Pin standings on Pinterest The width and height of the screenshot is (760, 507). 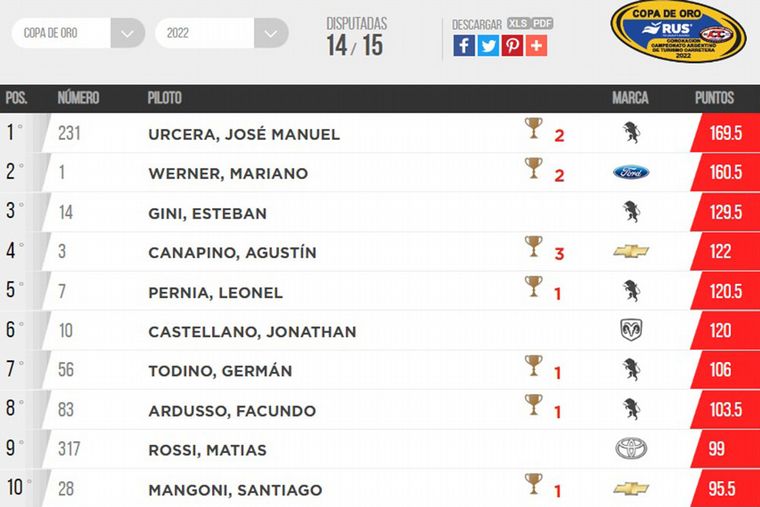(512, 45)
